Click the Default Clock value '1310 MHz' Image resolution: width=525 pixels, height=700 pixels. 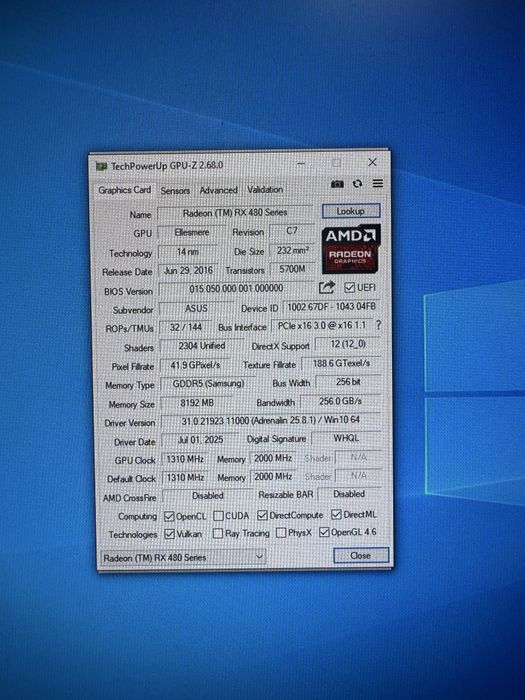coord(185,478)
